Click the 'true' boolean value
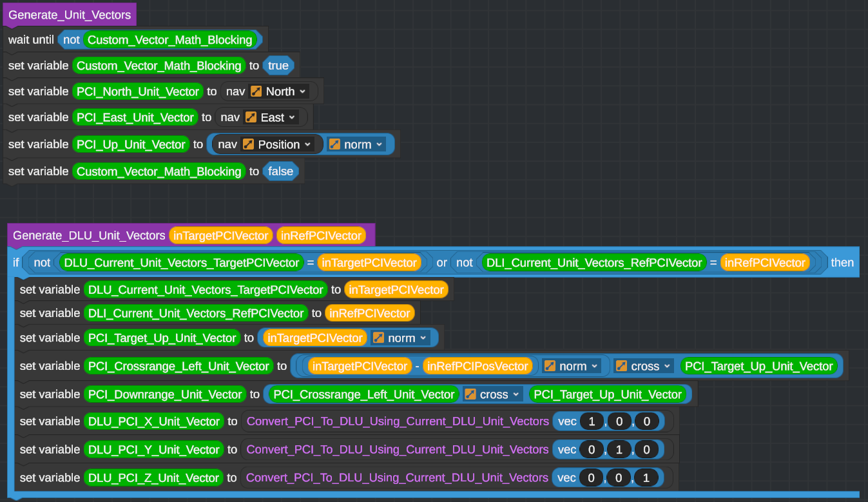Screen dimensions: 868x502 click(x=278, y=66)
